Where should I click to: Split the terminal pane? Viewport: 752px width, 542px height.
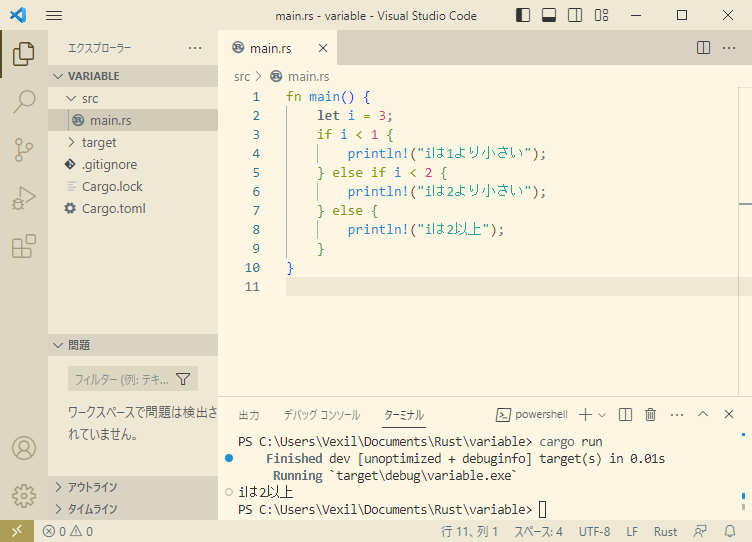pyautogui.click(x=625, y=414)
